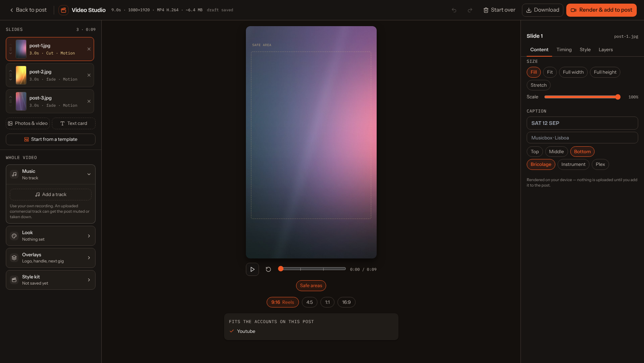Click the Look palette icon
The image size is (644, 363).
click(x=14, y=236)
